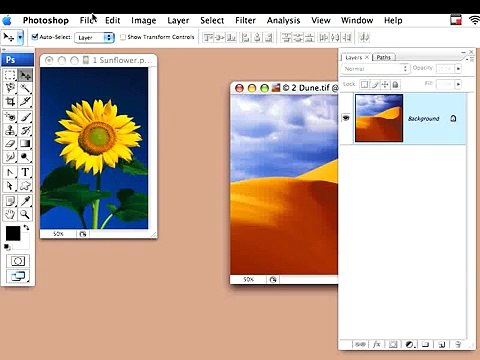Image resolution: width=480 pixels, height=360 pixels.
Task: Click Link layers icon in Layers panel
Action: (x=360, y=344)
